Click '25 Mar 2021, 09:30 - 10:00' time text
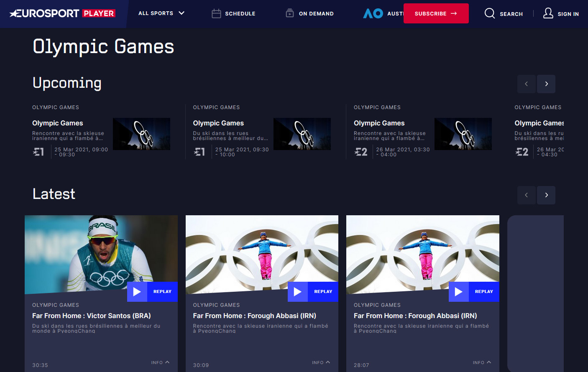The image size is (588, 372). 242,152
